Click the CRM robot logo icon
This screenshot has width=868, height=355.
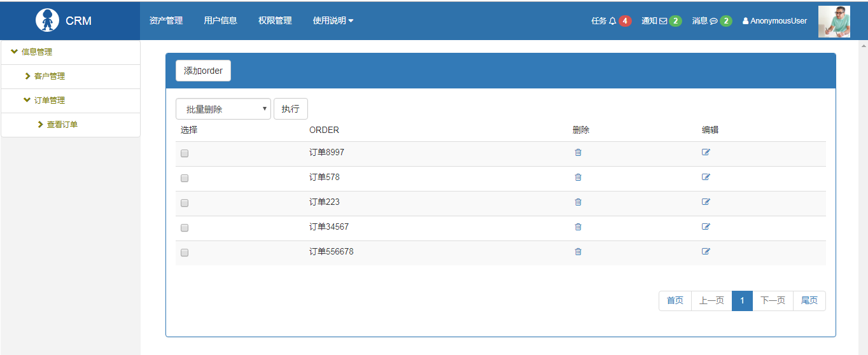(47, 20)
